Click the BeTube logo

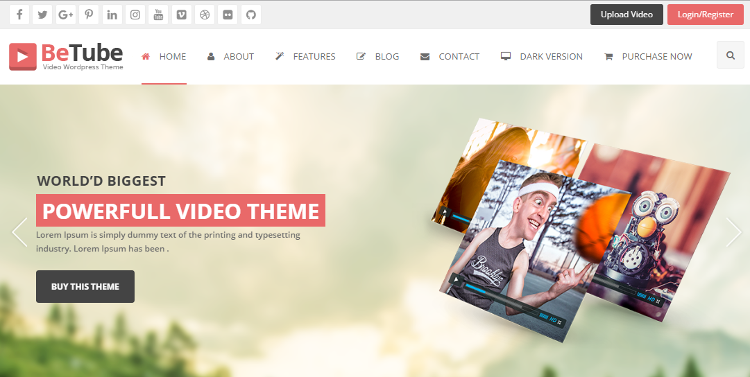(x=66, y=56)
